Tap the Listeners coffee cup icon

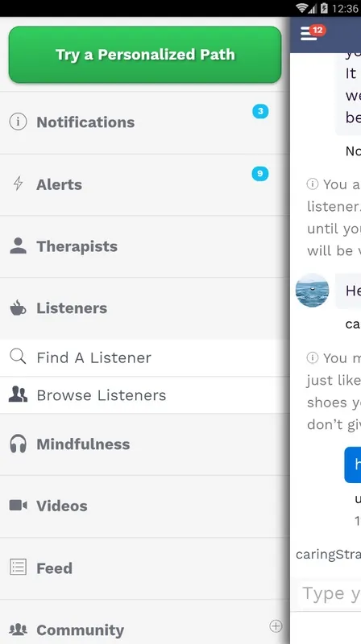pyautogui.click(x=18, y=308)
